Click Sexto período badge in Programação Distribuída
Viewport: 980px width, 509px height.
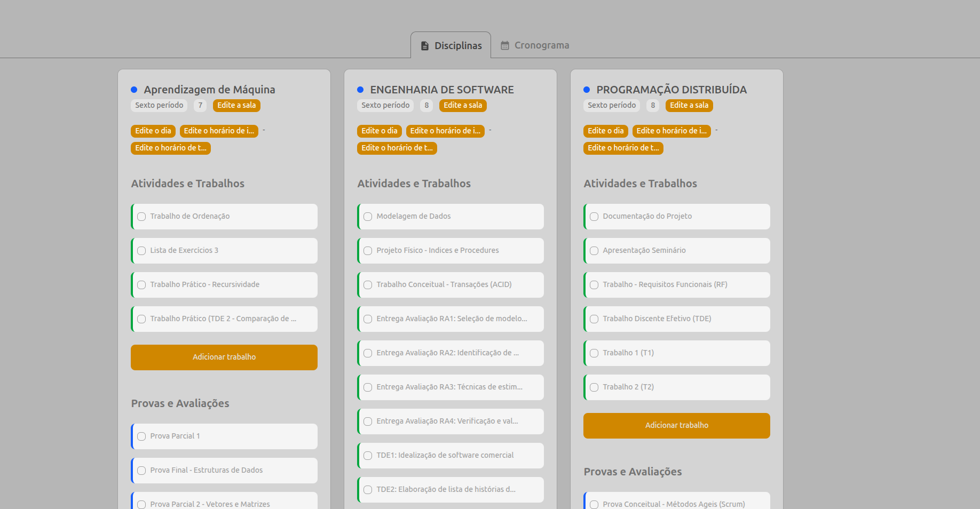pos(612,106)
